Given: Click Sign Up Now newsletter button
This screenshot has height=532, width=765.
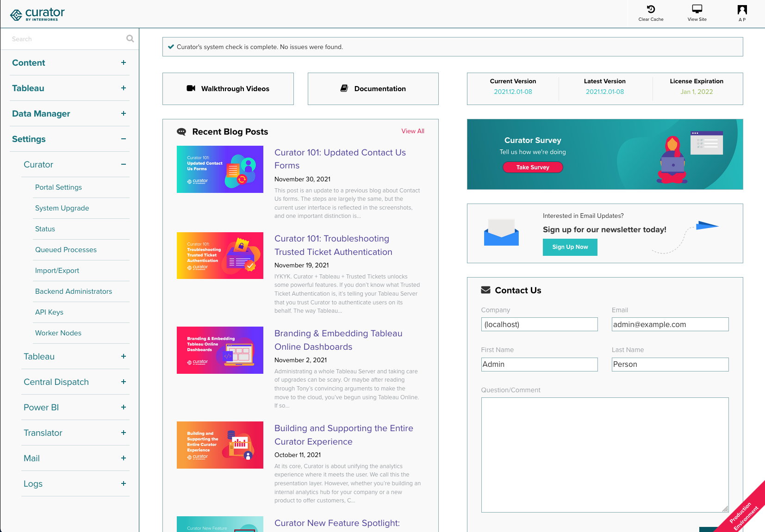Looking at the screenshot, I should (x=570, y=247).
